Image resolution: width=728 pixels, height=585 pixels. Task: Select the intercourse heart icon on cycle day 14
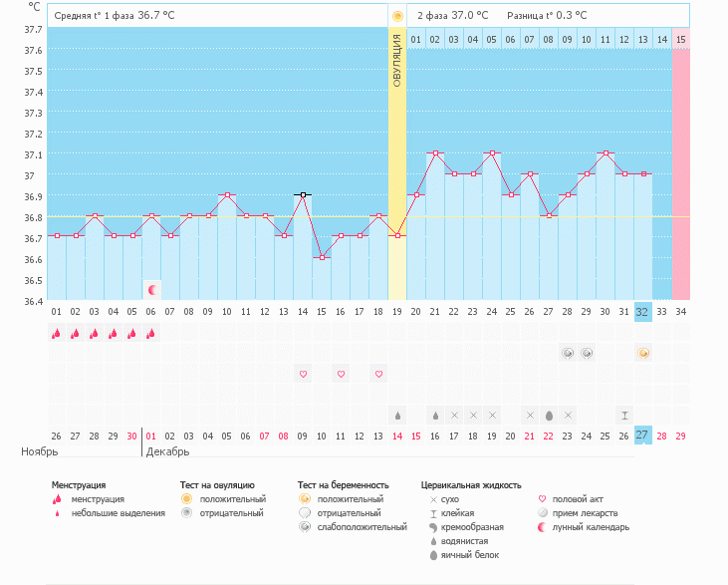(303, 374)
